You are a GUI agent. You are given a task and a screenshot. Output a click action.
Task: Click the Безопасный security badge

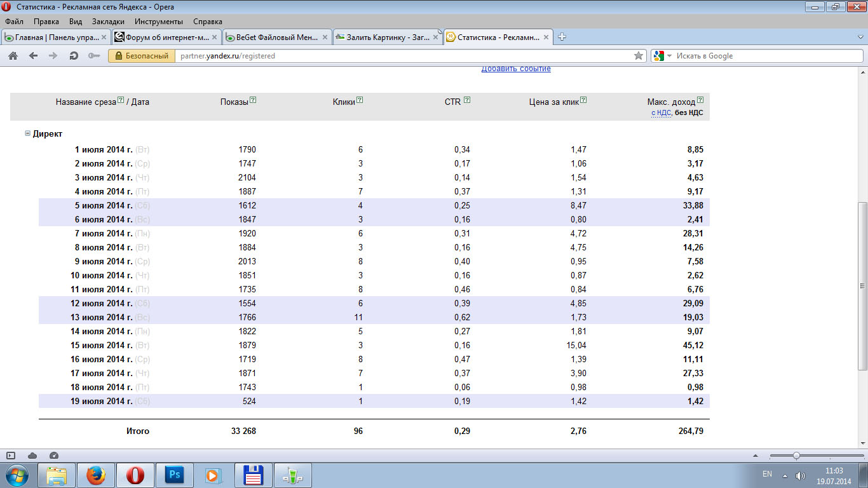[142, 56]
